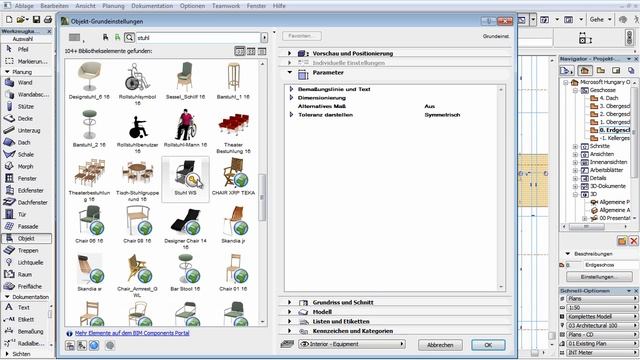This screenshot has height=360, width=640.
Task: Select the Designer Chair 14 16 thumbnail
Action: click(x=186, y=227)
